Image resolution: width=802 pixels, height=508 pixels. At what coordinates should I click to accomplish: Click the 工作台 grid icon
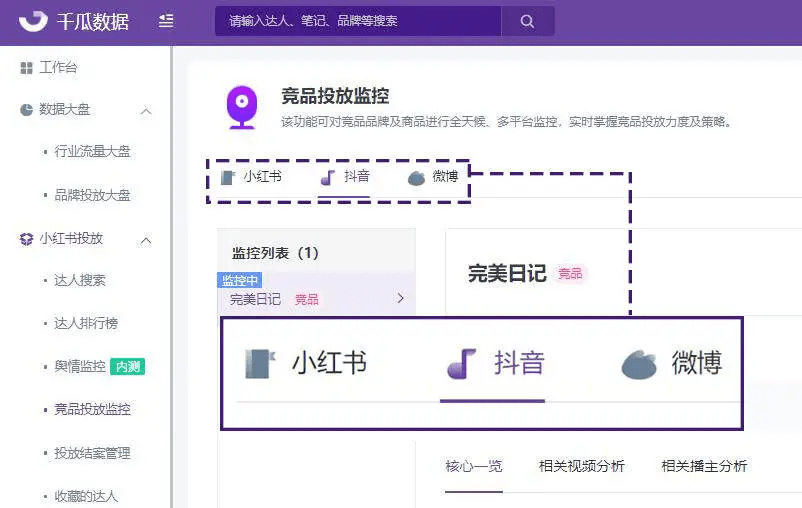tap(26, 68)
